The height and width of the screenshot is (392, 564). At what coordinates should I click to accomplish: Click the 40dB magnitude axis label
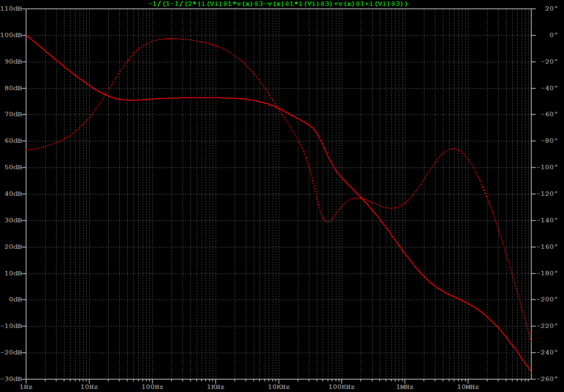[x=13, y=194]
